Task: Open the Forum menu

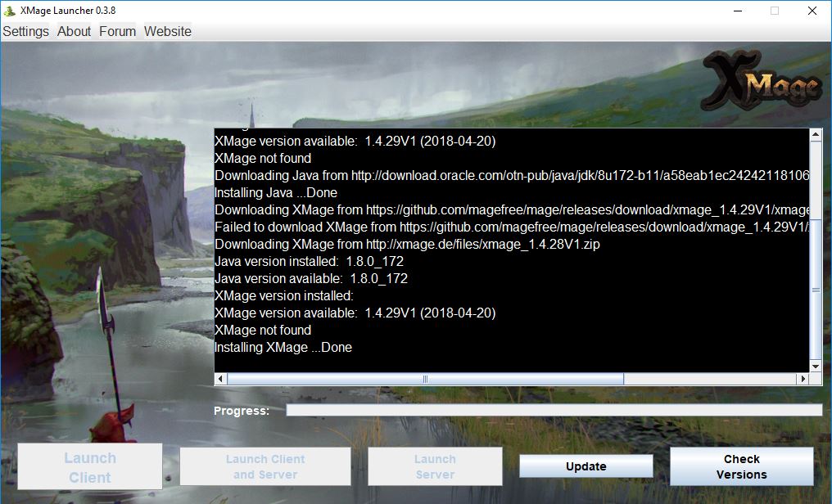Action: [x=117, y=31]
